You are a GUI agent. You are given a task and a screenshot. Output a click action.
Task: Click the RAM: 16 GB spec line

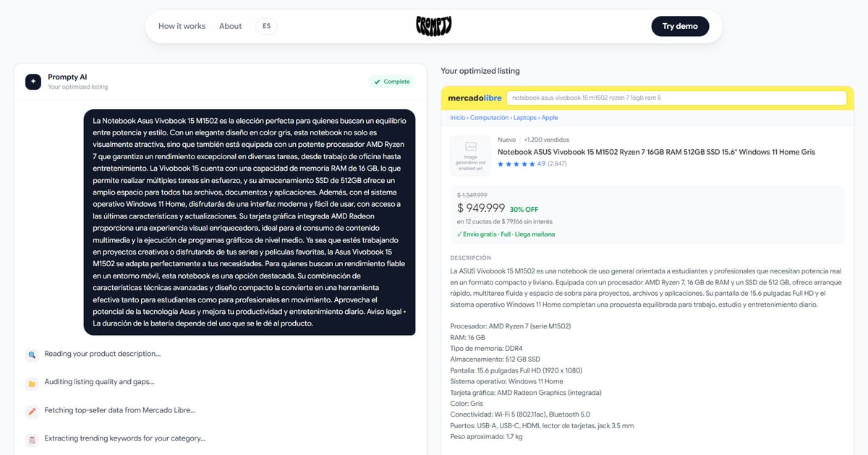click(x=467, y=337)
